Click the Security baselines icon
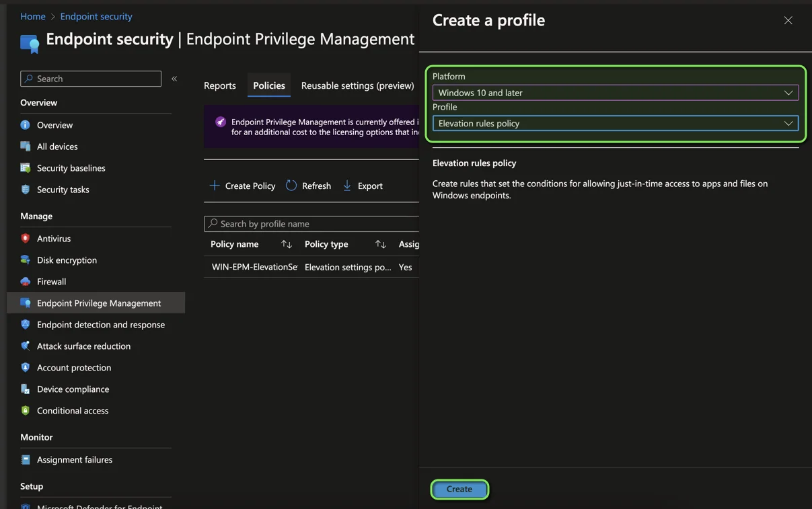 tap(26, 168)
